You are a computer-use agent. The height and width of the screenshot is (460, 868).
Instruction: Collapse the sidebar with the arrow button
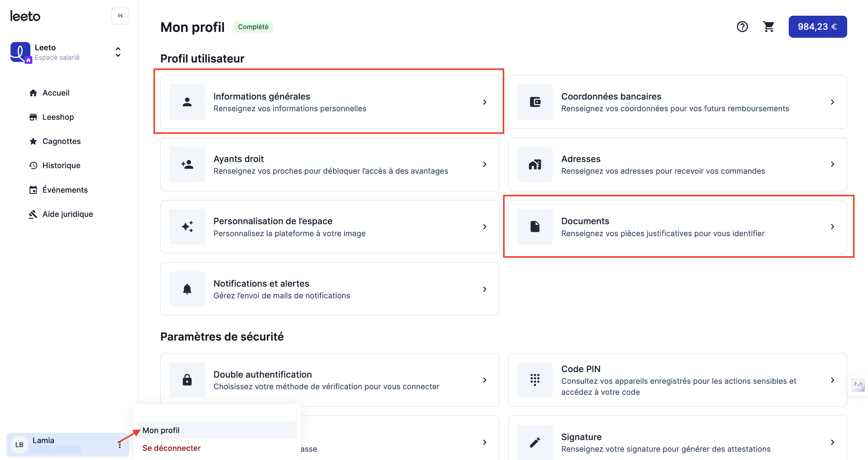coord(120,16)
